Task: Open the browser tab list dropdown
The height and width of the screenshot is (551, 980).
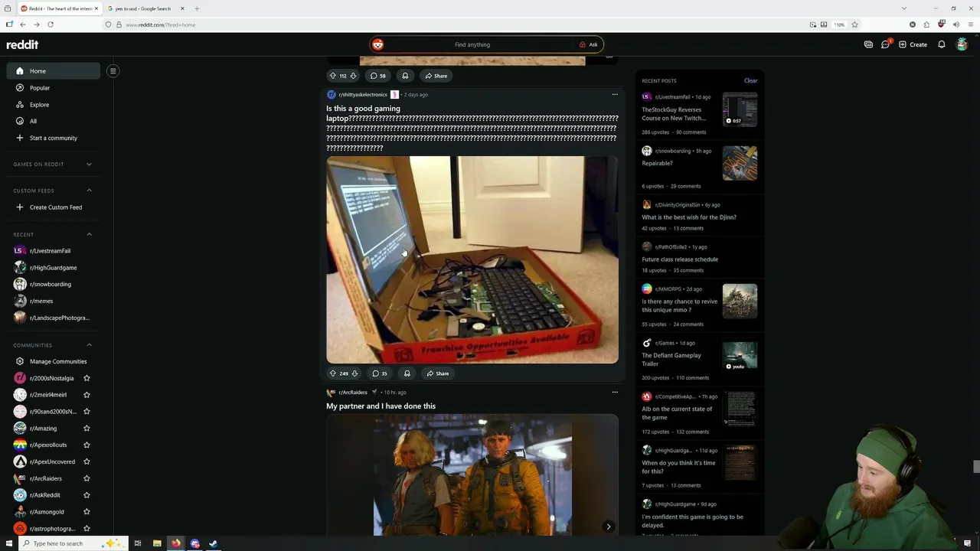Action: click(x=903, y=8)
